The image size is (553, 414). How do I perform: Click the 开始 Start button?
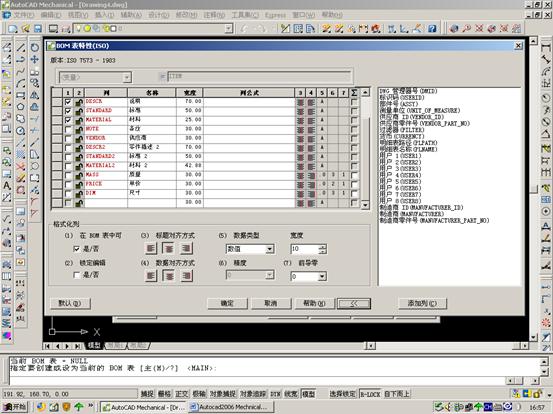pyautogui.click(x=15, y=407)
